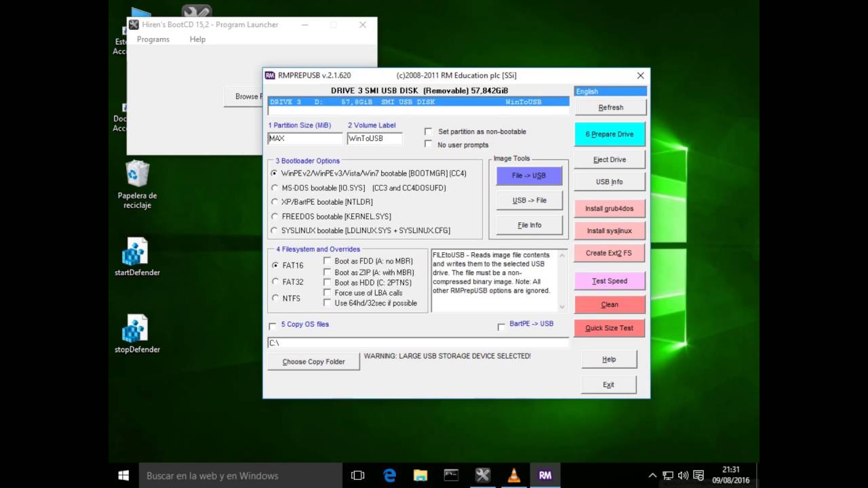The image size is (868, 488).
Task: Select the FAT32 filesystem
Action: click(x=275, y=282)
